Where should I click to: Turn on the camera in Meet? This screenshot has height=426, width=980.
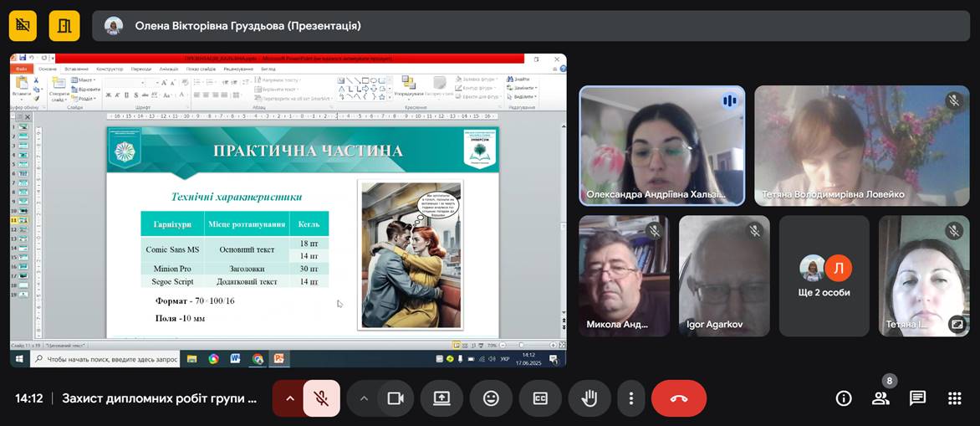tap(395, 398)
